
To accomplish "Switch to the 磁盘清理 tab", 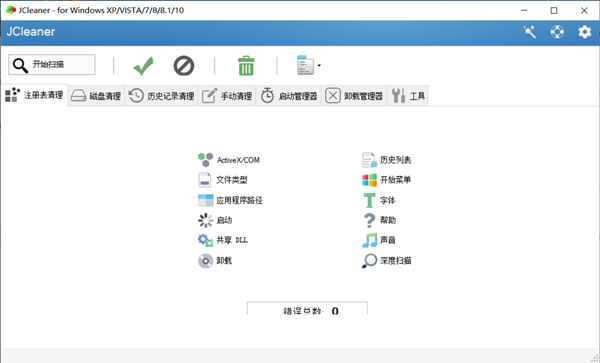I will point(96,96).
